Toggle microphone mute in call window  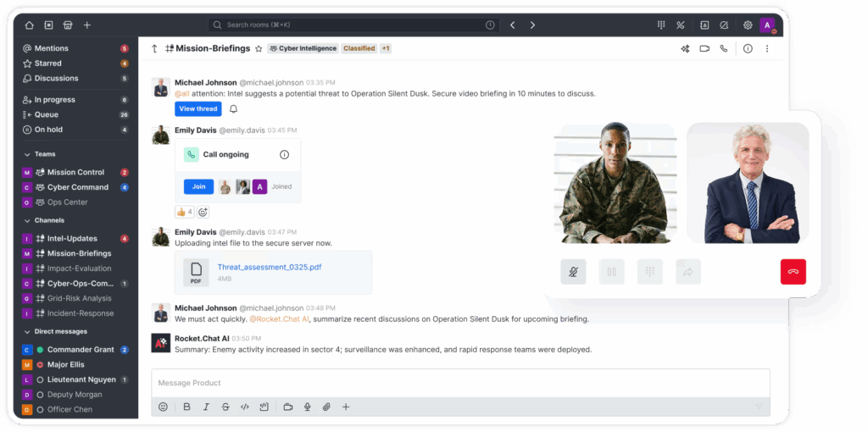pyautogui.click(x=574, y=272)
